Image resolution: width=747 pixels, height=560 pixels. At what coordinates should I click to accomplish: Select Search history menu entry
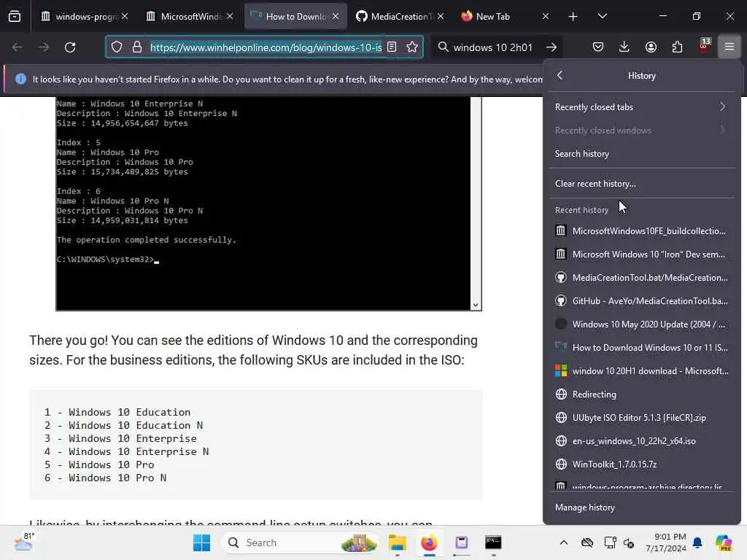(641, 154)
